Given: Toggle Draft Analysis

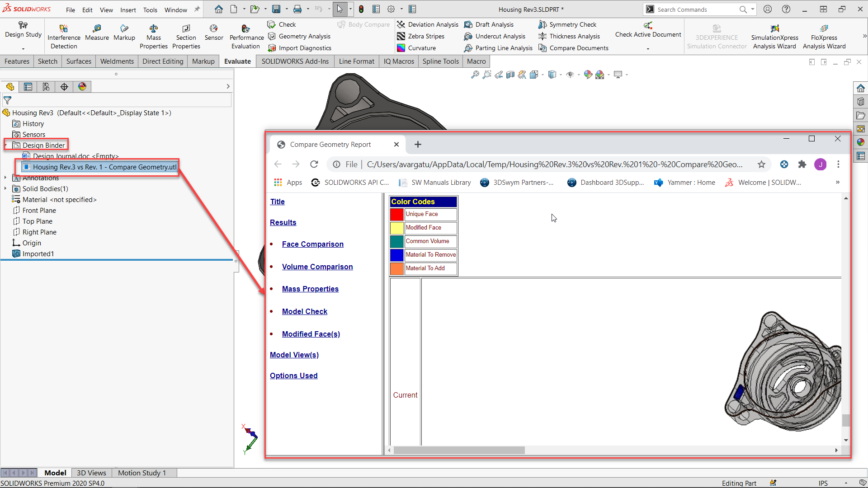Looking at the screenshot, I should pos(489,24).
